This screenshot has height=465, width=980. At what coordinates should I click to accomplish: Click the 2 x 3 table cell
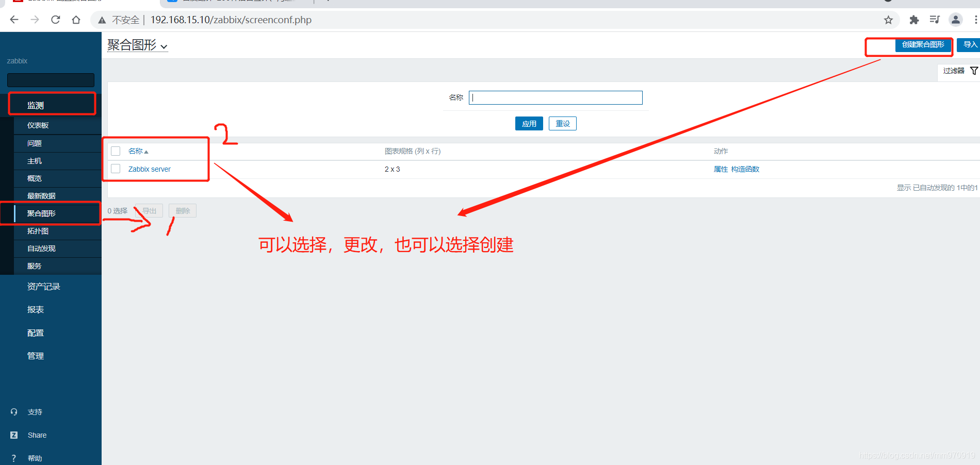(393, 169)
